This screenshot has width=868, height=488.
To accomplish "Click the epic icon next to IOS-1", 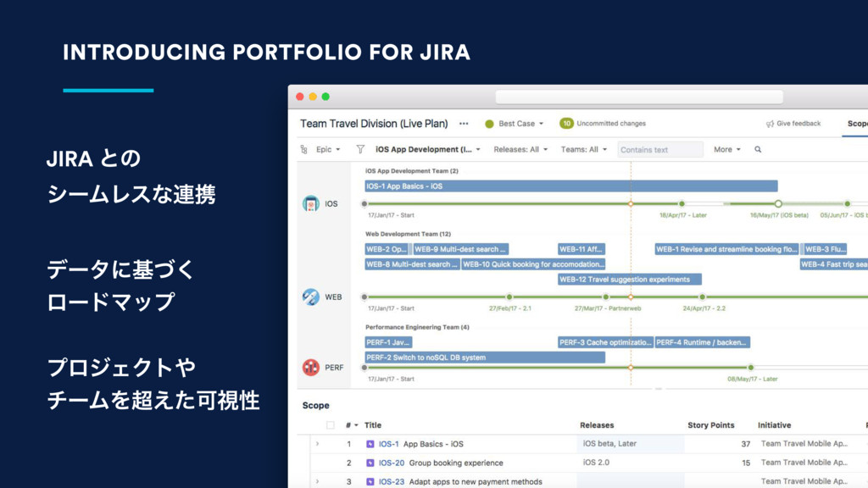I will coord(370,444).
